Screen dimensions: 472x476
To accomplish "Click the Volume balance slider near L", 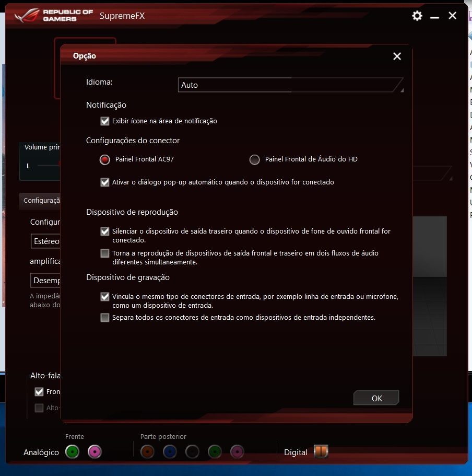I will tap(49, 166).
